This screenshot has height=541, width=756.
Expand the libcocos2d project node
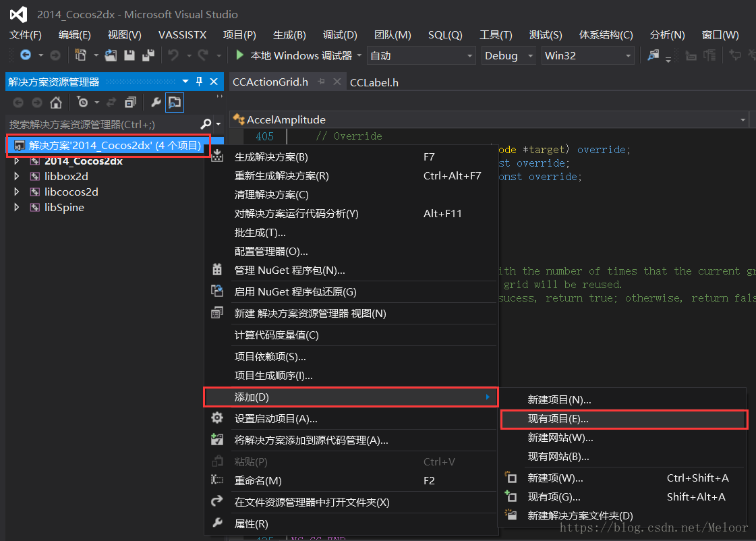(x=16, y=192)
